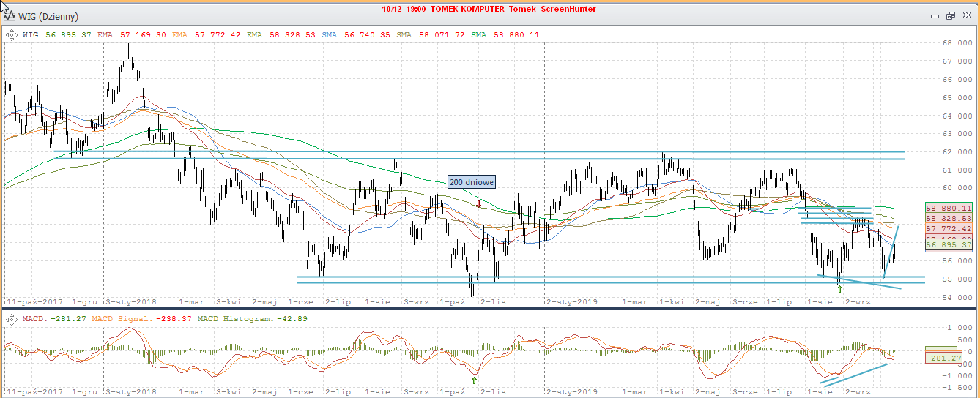This screenshot has height=398, width=980.
Task: Click the move handle icon of WIG pane
Action: (x=12, y=34)
